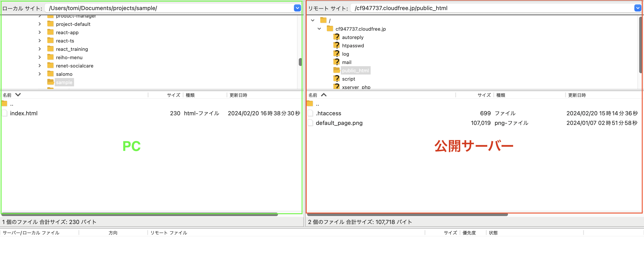
Task: Expand the salomo folder
Action: [x=40, y=74]
